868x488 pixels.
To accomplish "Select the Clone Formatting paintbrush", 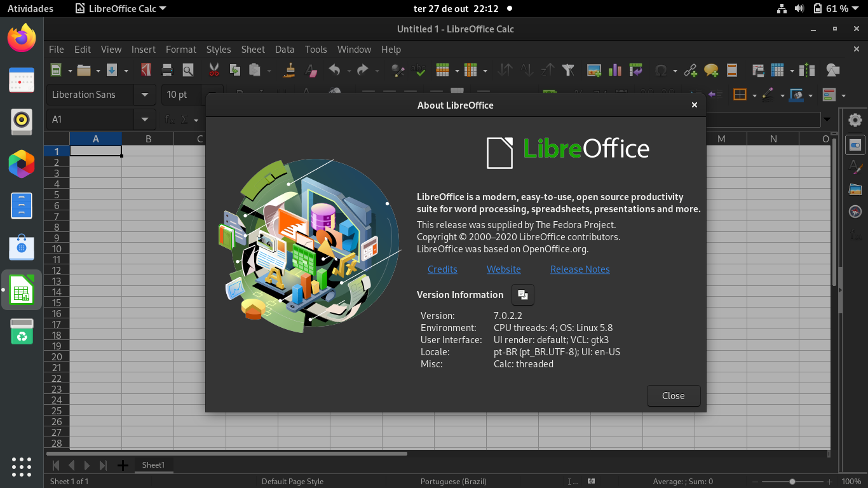I will click(x=290, y=71).
